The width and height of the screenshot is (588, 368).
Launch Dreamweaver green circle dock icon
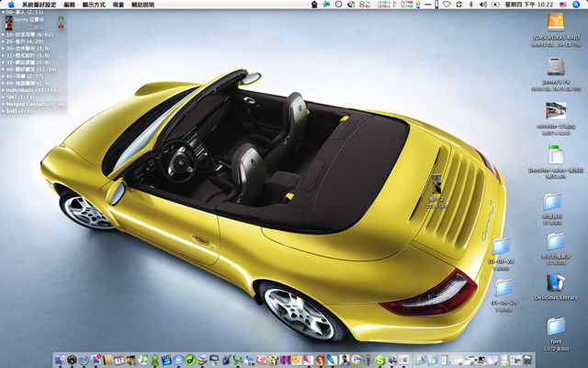coord(190,360)
